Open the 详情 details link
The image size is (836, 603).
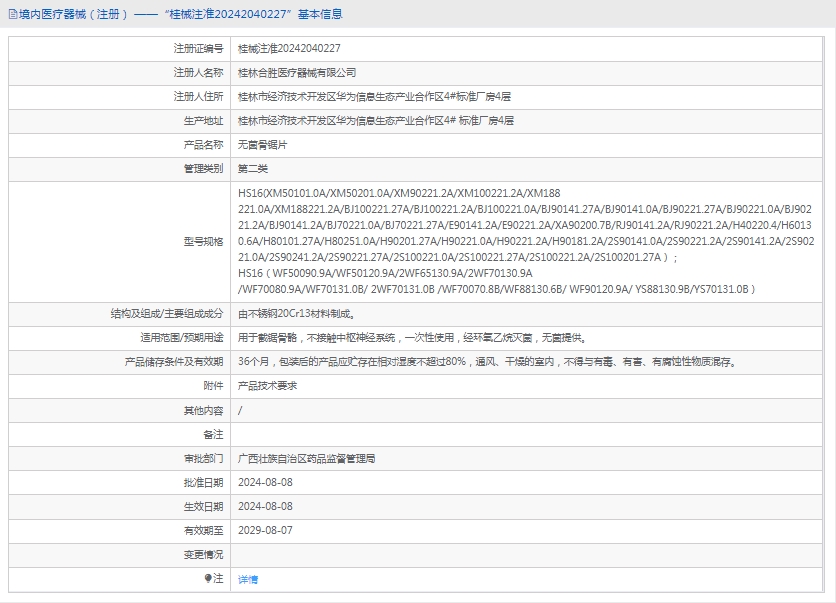(x=247, y=579)
